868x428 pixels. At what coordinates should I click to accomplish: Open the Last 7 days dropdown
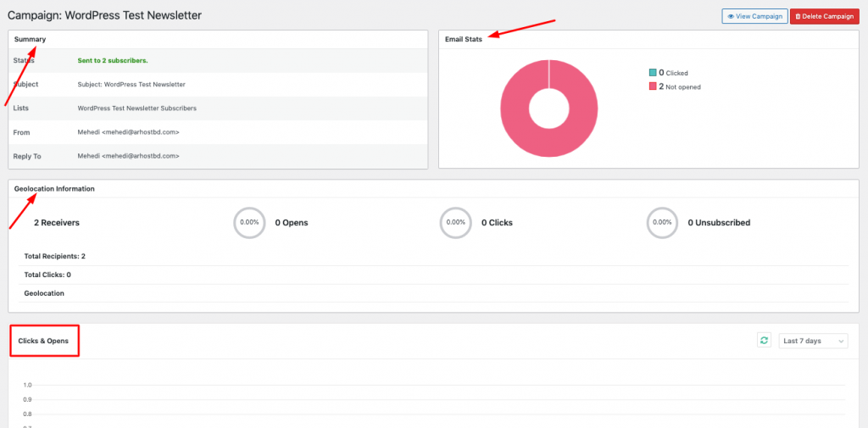(813, 341)
